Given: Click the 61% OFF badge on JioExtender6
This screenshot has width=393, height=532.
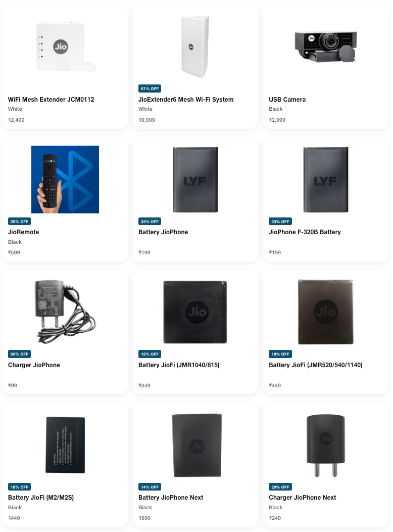Looking at the screenshot, I should point(150,88).
